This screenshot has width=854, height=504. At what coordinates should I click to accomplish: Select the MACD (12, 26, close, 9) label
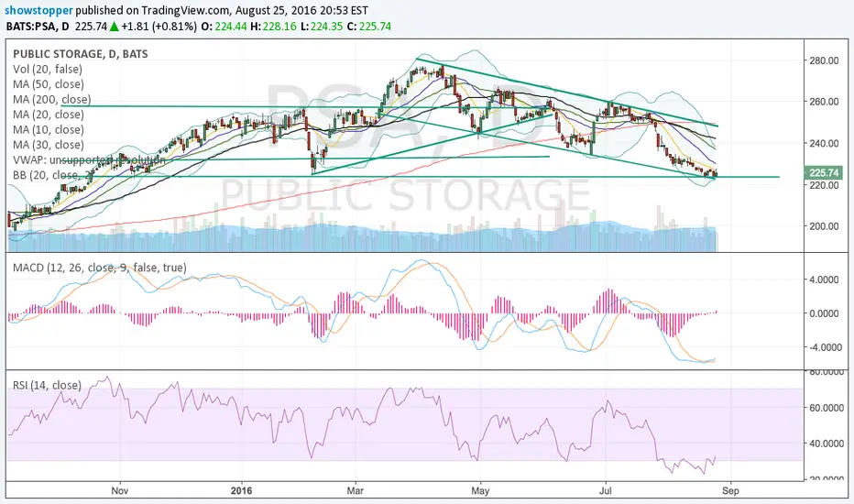[x=100, y=268]
